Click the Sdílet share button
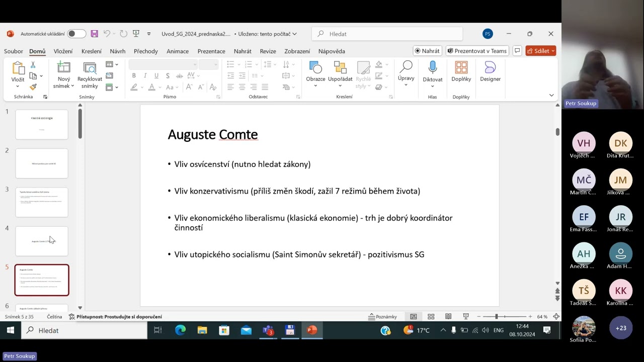The image size is (644, 362). [540, 51]
